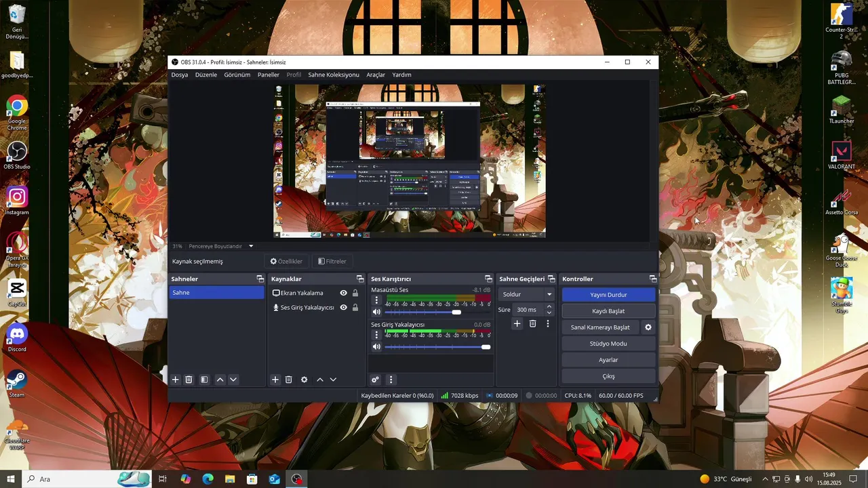Screen dimensions: 868x488
Task: Move source up in Kaynaklar panel
Action: point(320,380)
